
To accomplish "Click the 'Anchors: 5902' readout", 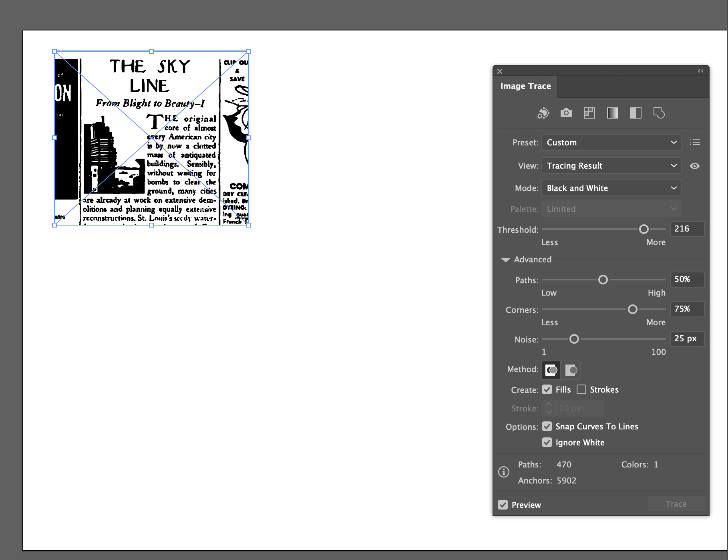I will click(547, 481).
